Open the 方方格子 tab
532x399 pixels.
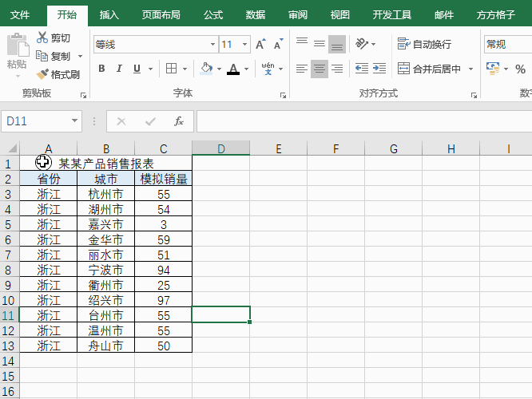[495, 15]
